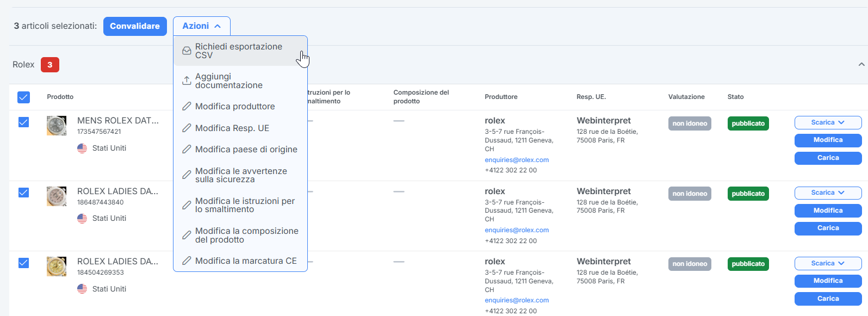Click the Stato column header
This screenshot has width=868, height=316.
[736, 97]
